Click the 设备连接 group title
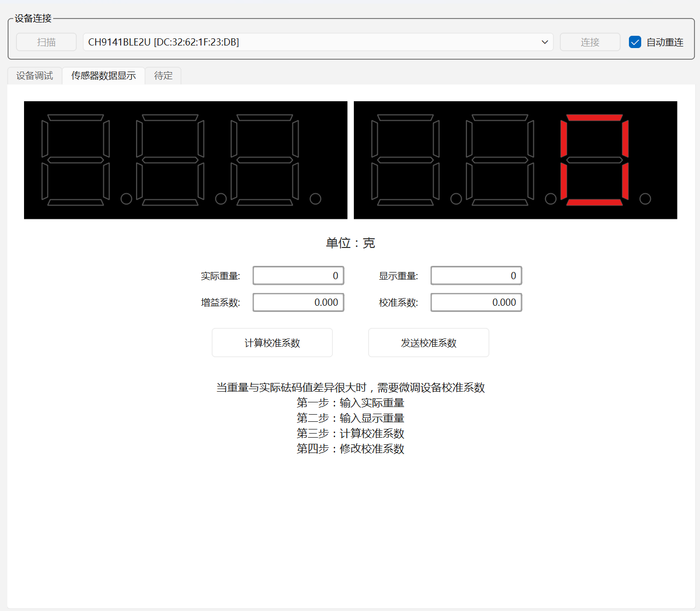This screenshot has width=700, height=611. [x=33, y=18]
